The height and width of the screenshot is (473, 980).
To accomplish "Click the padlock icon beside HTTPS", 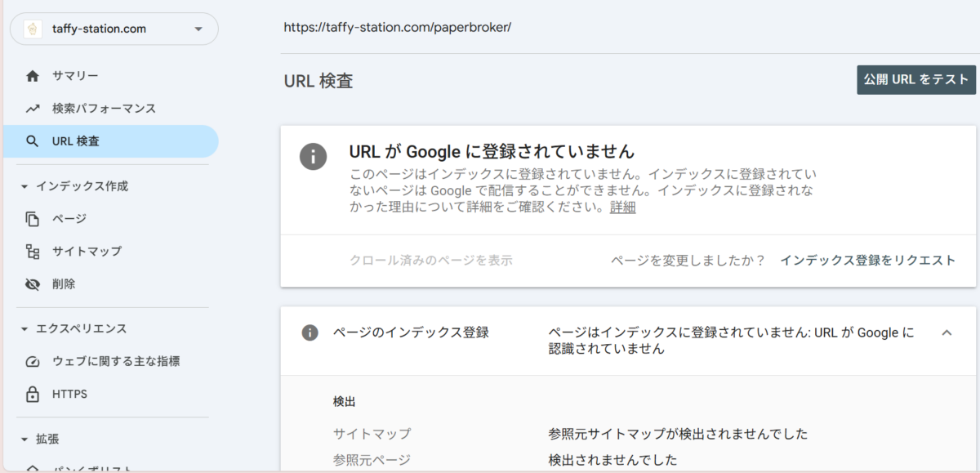I will point(33,394).
